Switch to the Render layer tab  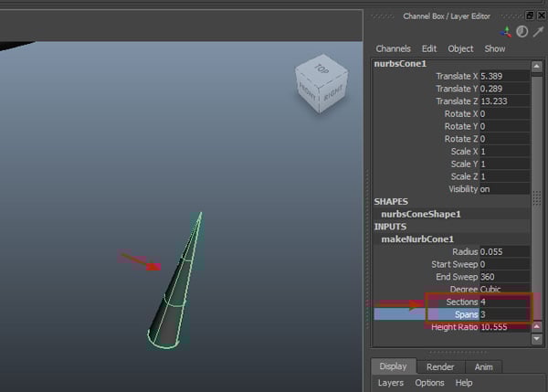click(440, 366)
